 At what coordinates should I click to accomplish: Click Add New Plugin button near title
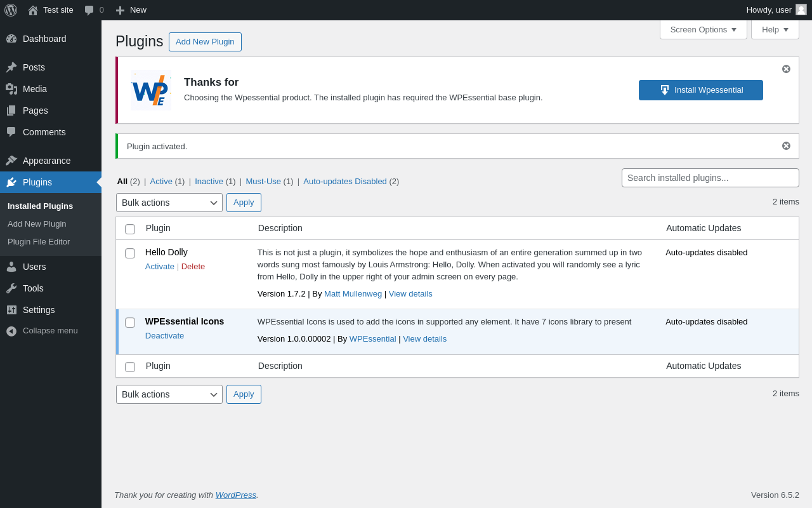(x=205, y=42)
